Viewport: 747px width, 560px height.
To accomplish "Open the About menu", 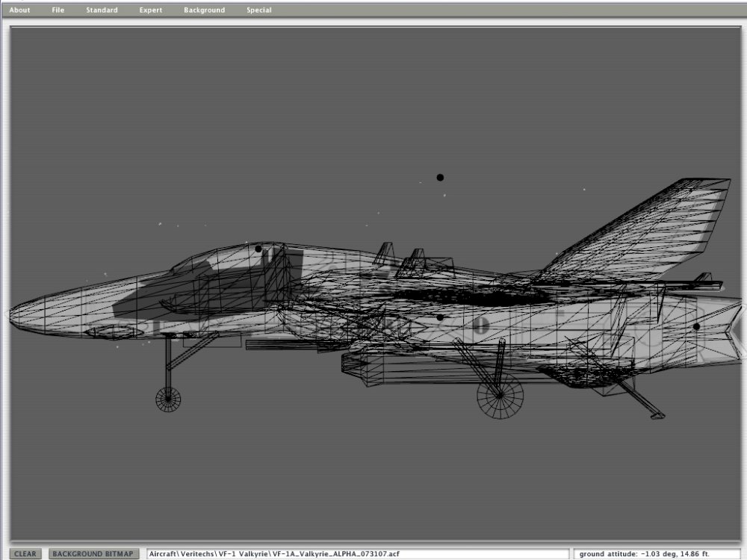I will [x=19, y=10].
